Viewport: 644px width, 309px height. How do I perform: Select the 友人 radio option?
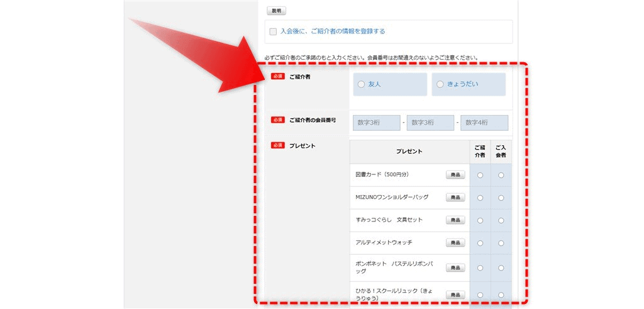click(361, 84)
